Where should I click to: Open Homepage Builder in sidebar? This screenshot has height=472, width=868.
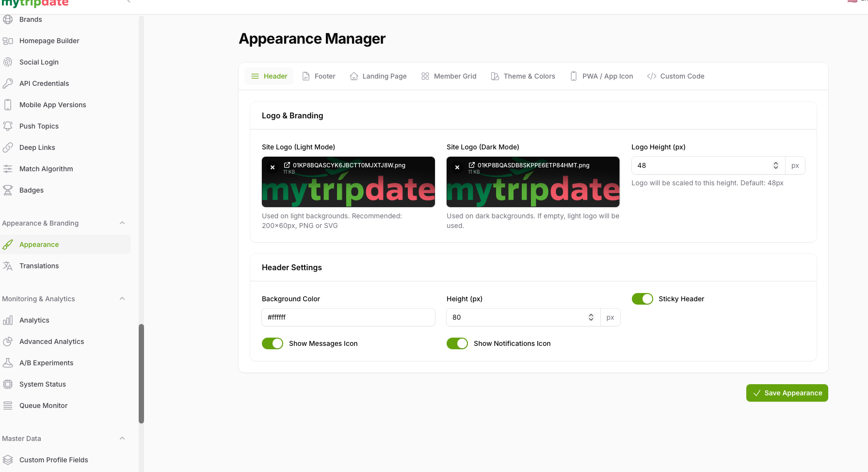click(x=49, y=41)
